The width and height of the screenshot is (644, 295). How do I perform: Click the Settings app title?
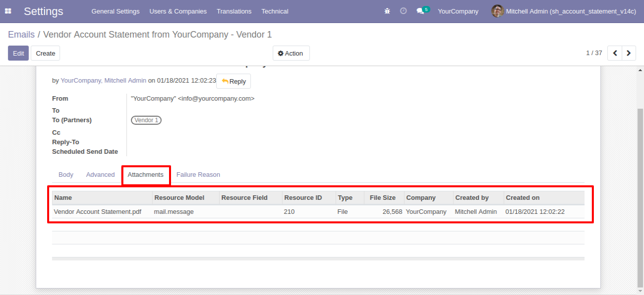point(44,11)
